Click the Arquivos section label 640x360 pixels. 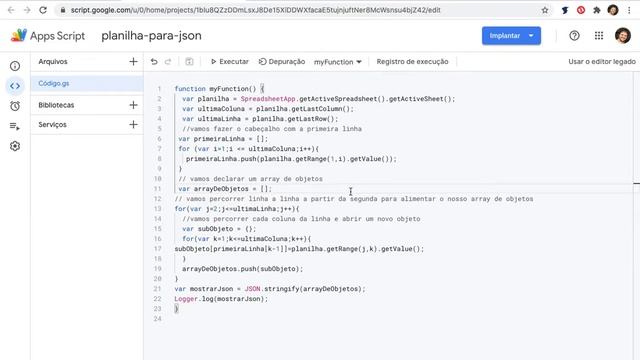pos(53,62)
